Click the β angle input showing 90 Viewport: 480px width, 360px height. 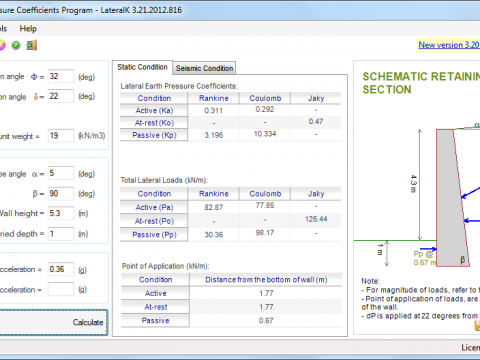pyautogui.click(x=61, y=193)
